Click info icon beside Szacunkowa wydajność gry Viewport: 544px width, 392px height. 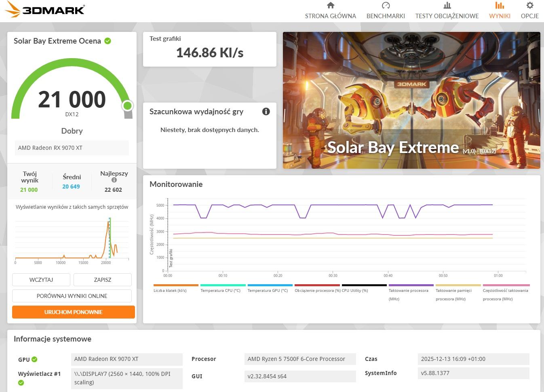pyautogui.click(x=266, y=111)
